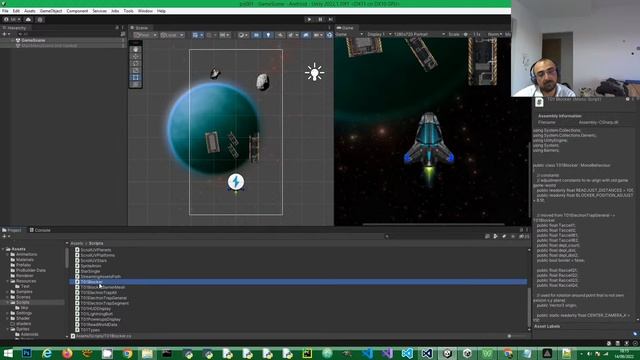Toggle Scene effects (skybox, fog) button

click(292, 35)
